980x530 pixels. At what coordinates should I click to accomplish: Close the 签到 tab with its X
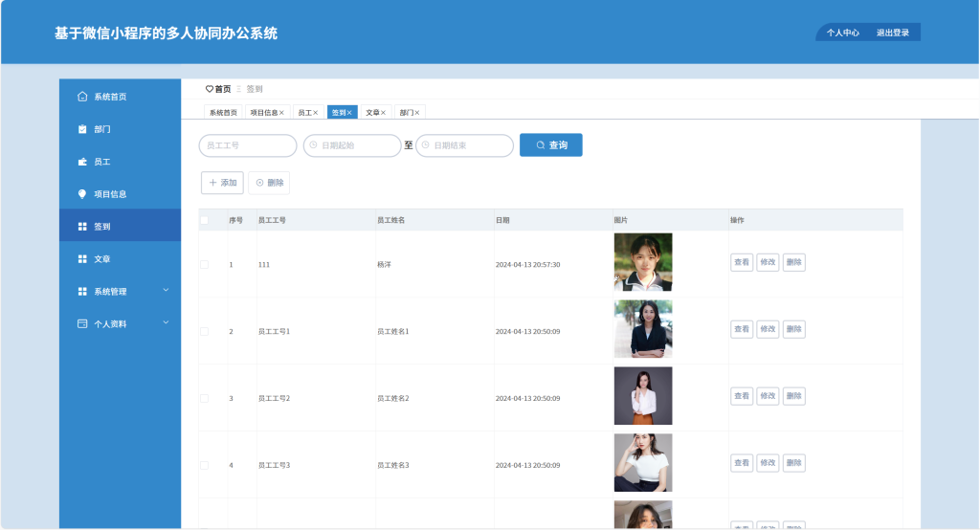tap(349, 113)
